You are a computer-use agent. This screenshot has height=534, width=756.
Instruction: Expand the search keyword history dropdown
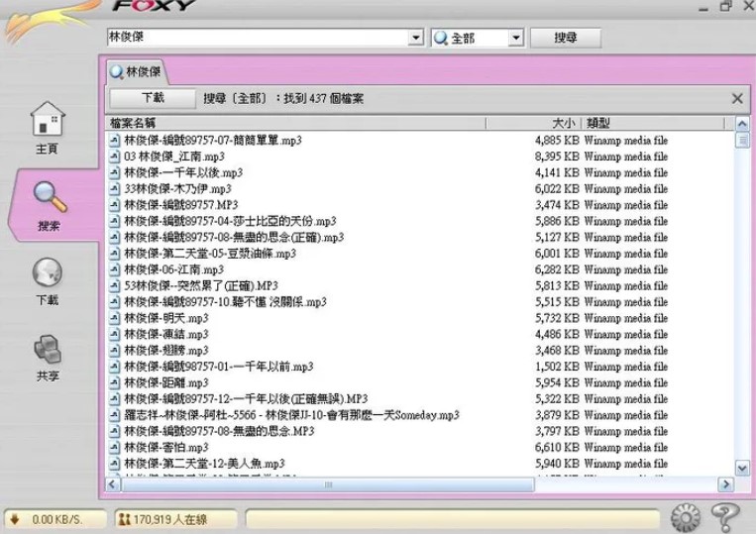tap(416, 38)
